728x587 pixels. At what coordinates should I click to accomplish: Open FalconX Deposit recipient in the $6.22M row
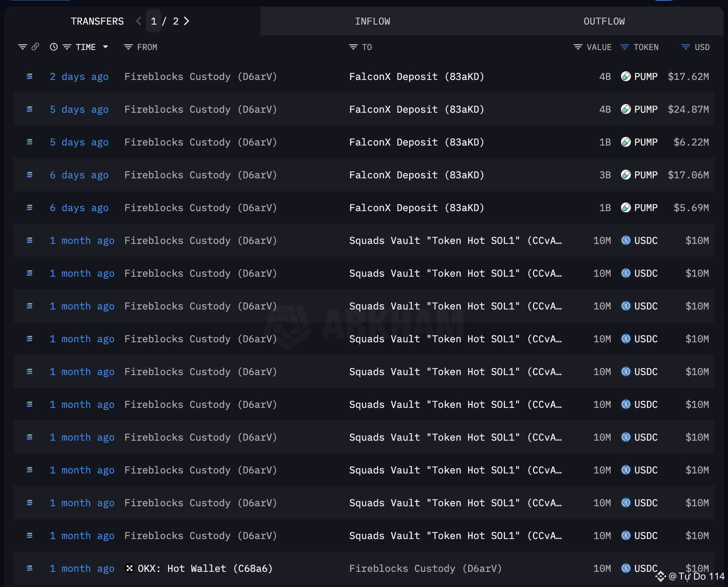416,142
